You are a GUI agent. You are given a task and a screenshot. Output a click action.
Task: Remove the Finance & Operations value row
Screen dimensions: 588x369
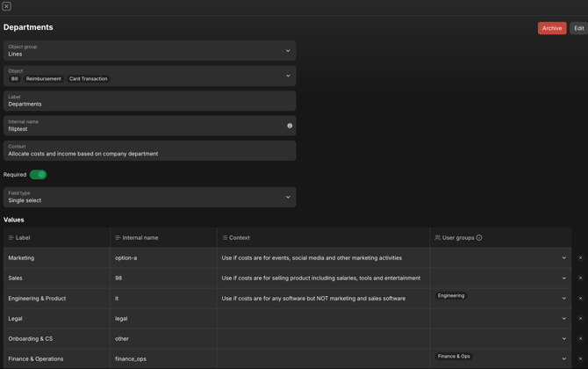pos(580,358)
